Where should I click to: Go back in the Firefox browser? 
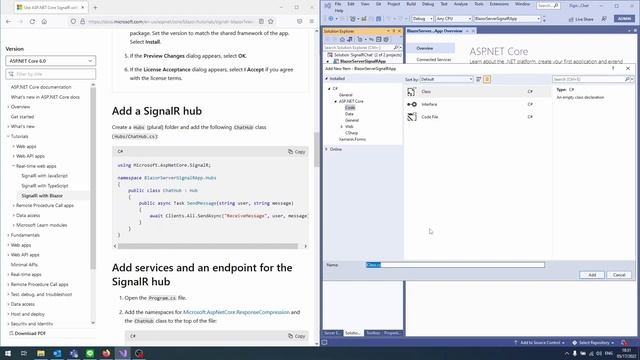pos(9,21)
